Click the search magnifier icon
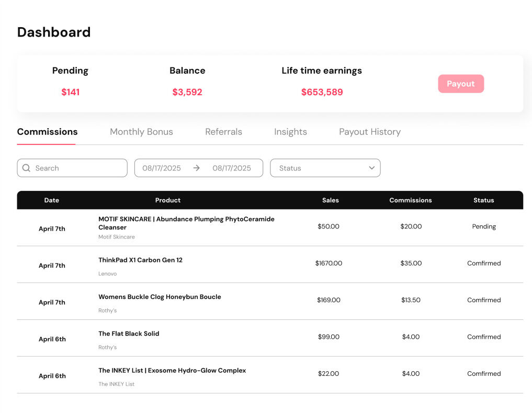The width and height of the screenshot is (532, 413). click(26, 168)
